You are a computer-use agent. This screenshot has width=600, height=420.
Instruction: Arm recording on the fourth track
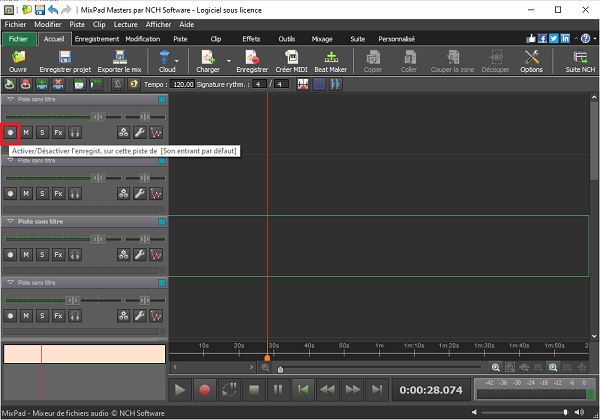pyautogui.click(x=10, y=316)
